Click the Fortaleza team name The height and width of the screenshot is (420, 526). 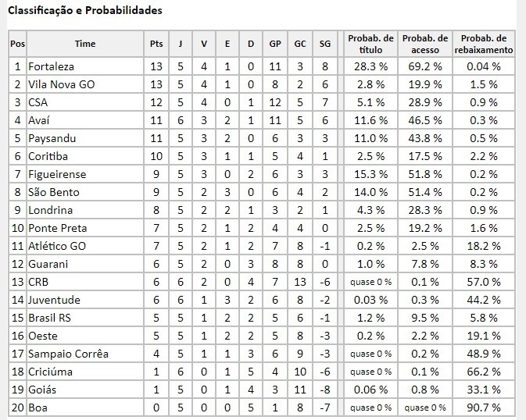(51, 66)
